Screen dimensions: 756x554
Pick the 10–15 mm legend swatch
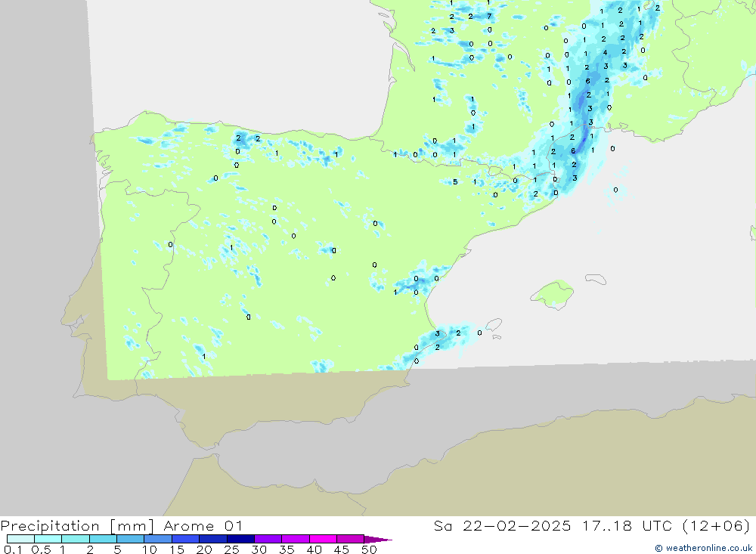(158, 539)
